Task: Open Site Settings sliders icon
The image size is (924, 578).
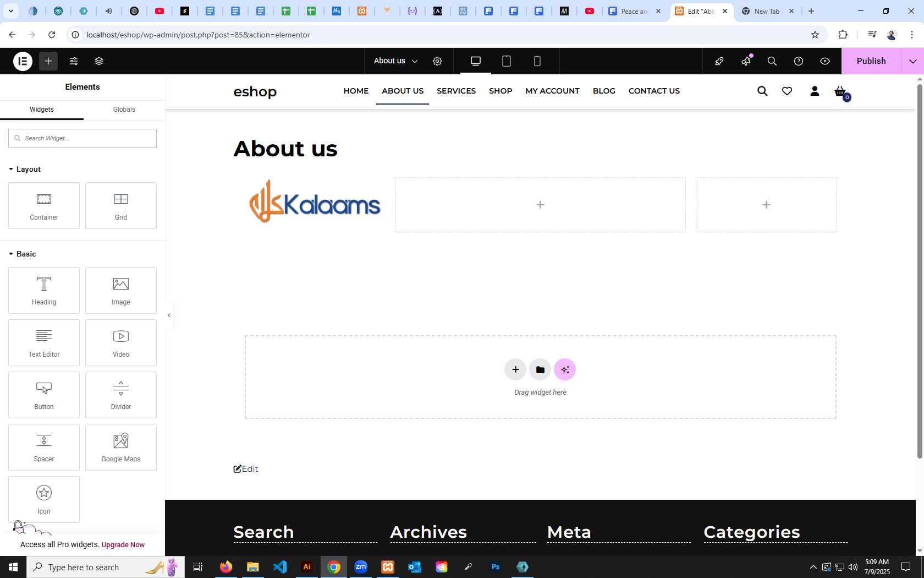Action: coord(74,61)
